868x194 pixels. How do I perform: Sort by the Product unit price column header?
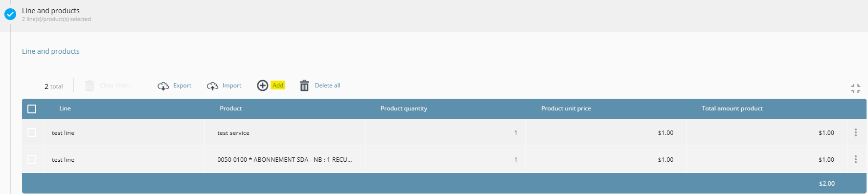(566, 108)
